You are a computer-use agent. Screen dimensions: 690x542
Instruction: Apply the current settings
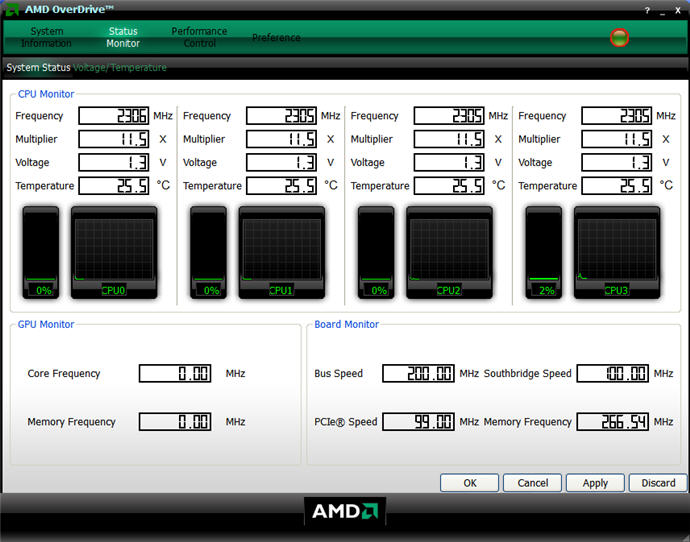pyautogui.click(x=595, y=483)
